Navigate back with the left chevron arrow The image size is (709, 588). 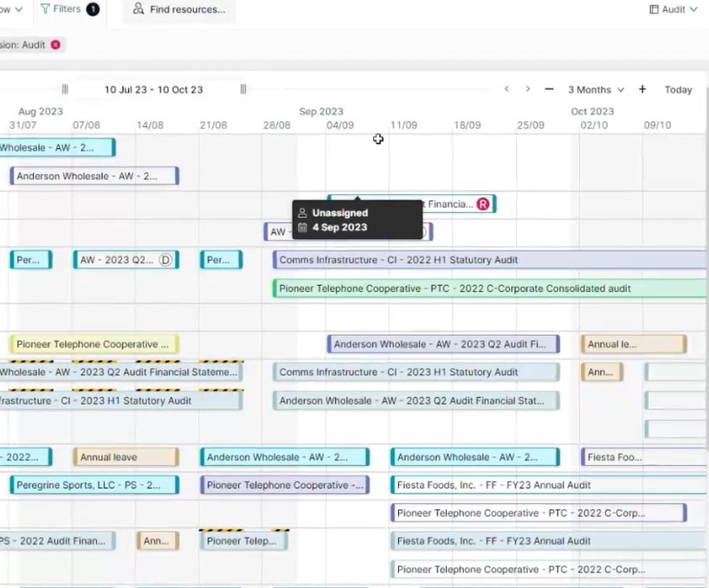(x=506, y=88)
